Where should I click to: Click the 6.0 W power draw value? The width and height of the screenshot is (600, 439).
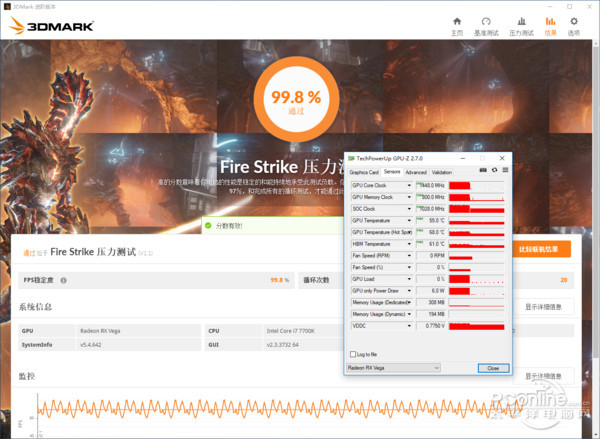click(x=431, y=291)
